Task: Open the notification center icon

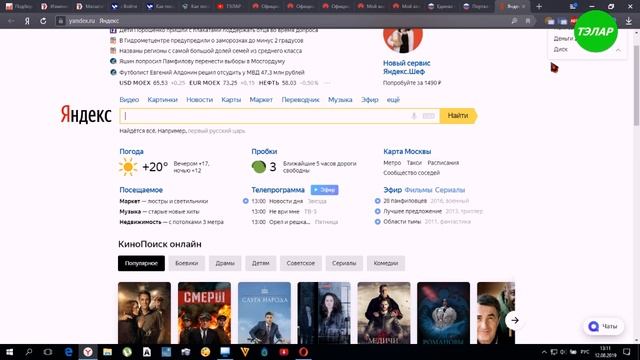Action: click(x=627, y=352)
